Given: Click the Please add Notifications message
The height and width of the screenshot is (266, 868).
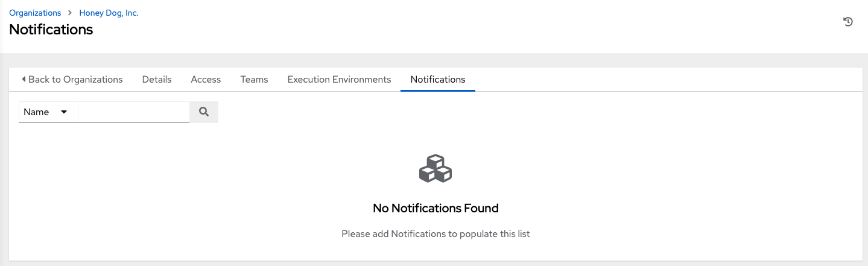Looking at the screenshot, I should (x=436, y=233).
